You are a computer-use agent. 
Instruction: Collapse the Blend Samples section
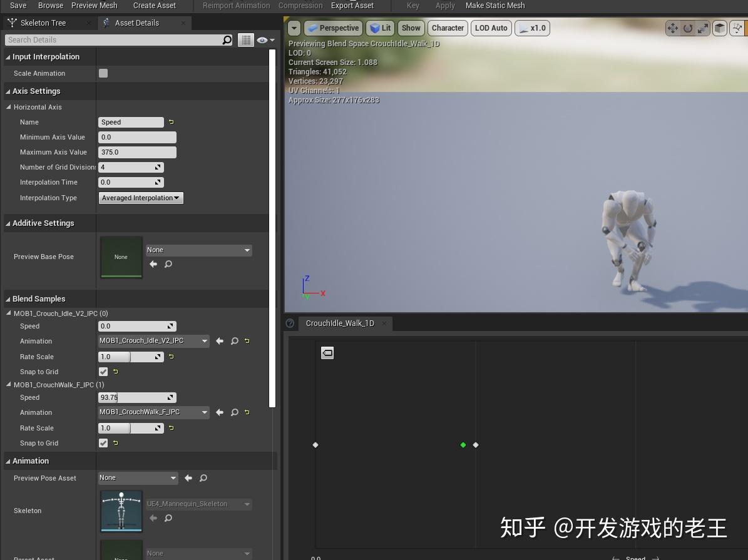(x=9, y=298)
